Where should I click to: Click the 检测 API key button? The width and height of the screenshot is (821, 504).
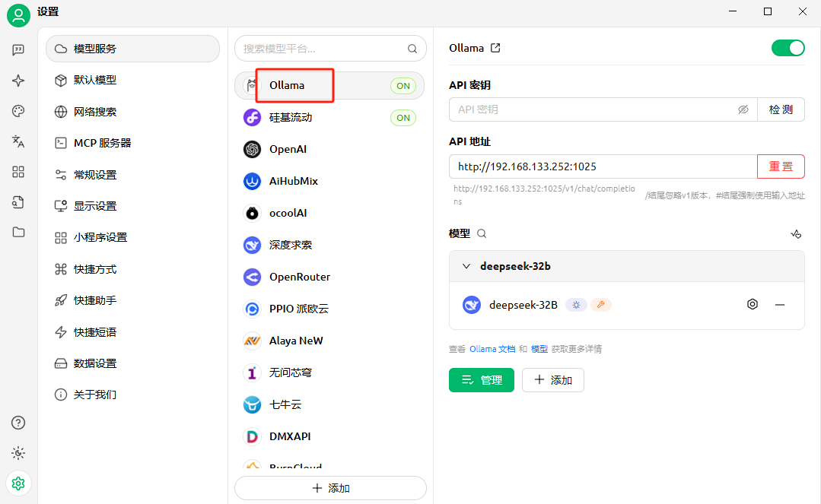781,109
